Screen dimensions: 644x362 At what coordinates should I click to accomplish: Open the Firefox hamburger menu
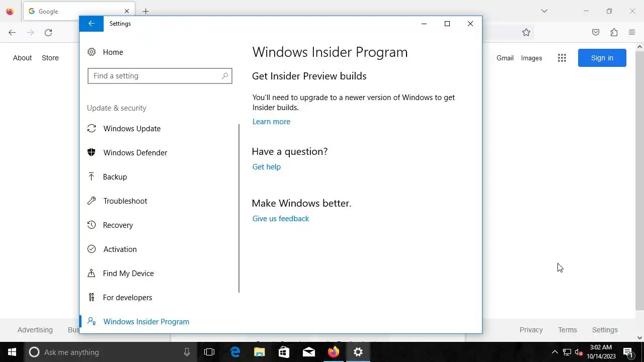click(x=632, y=33)
